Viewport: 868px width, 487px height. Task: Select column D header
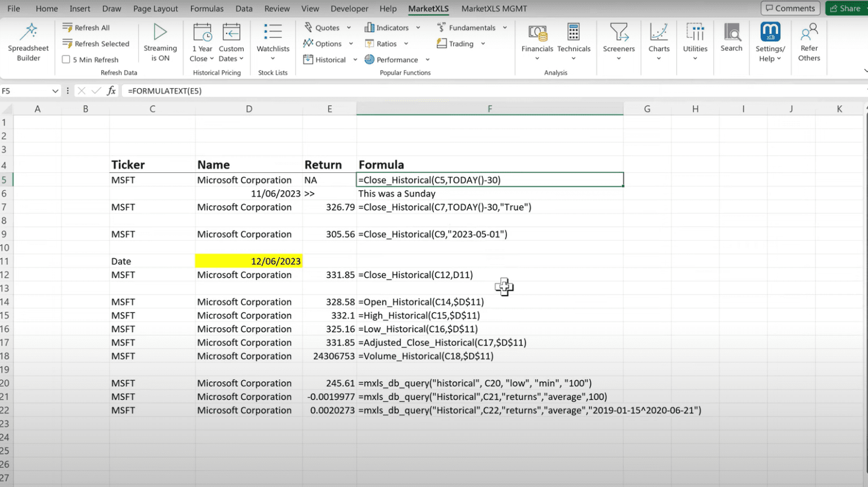249,109
